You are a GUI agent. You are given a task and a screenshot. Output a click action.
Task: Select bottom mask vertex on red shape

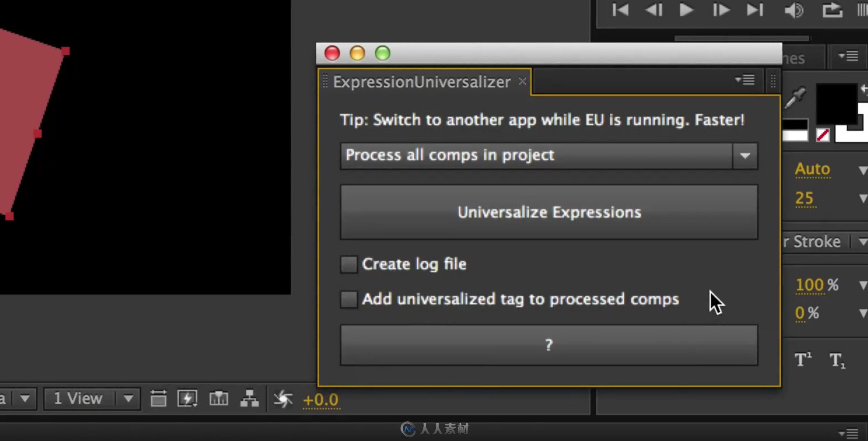click(x=9, y=216)
